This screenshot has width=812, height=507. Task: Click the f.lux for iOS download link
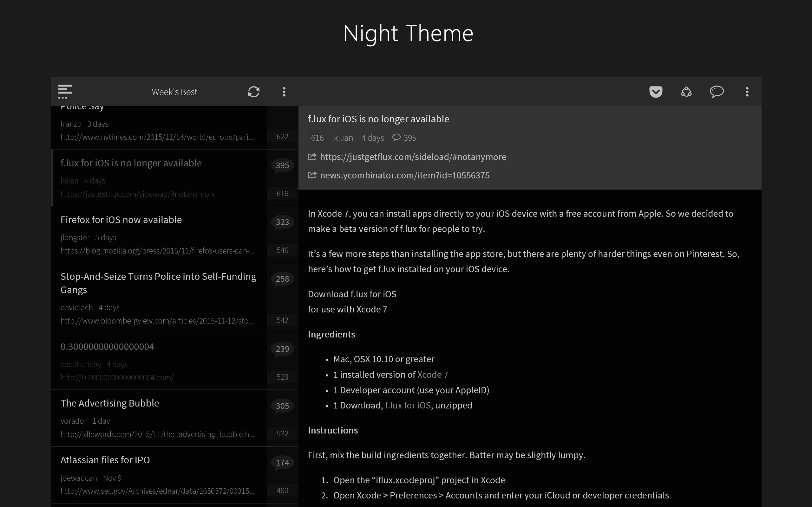click(x=407, y=405)
